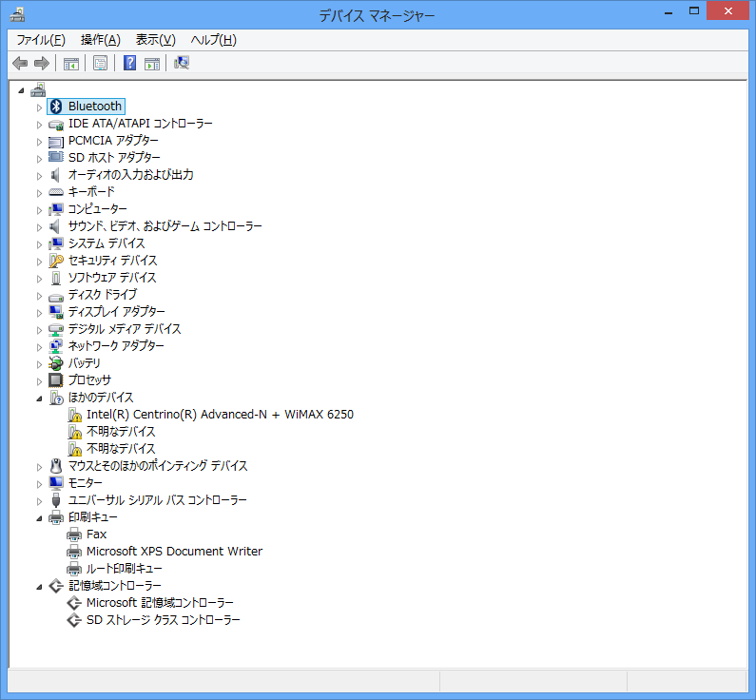
Task: Click the Fax printer icon
Action: pos(74,535)
